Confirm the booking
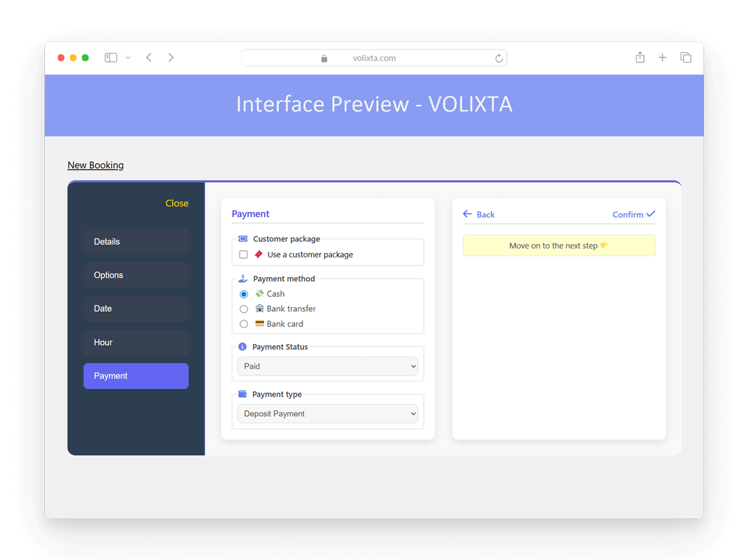This screenshot has height=560, width=748. click(x=634, y=214)
